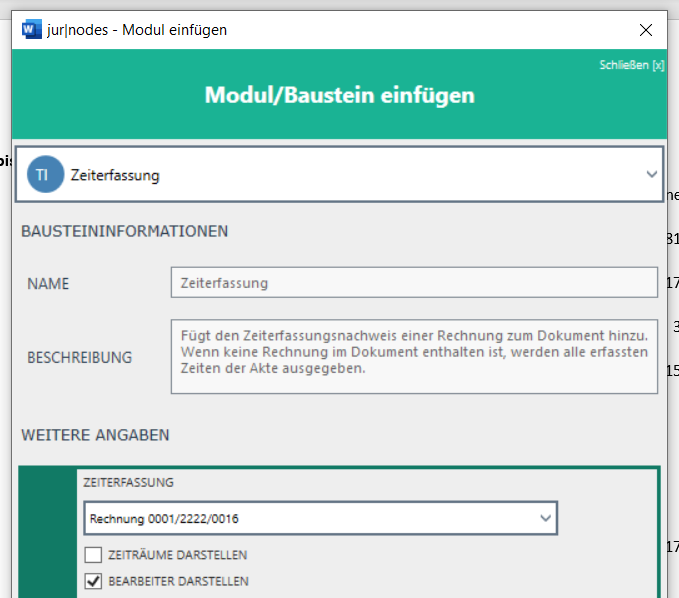
Task: Click the dark green side strip
Action: pos(47,535)
